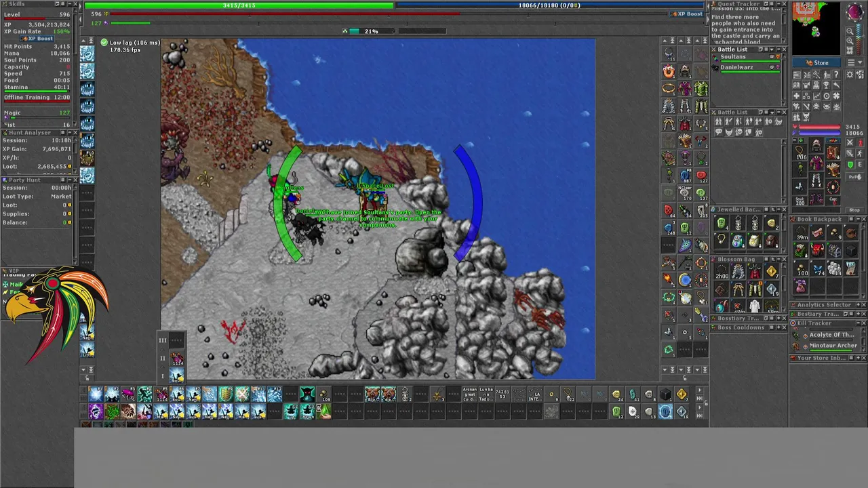
Task: Click the brown backpack in Jewelled Backpack
Action: point(772,241)
